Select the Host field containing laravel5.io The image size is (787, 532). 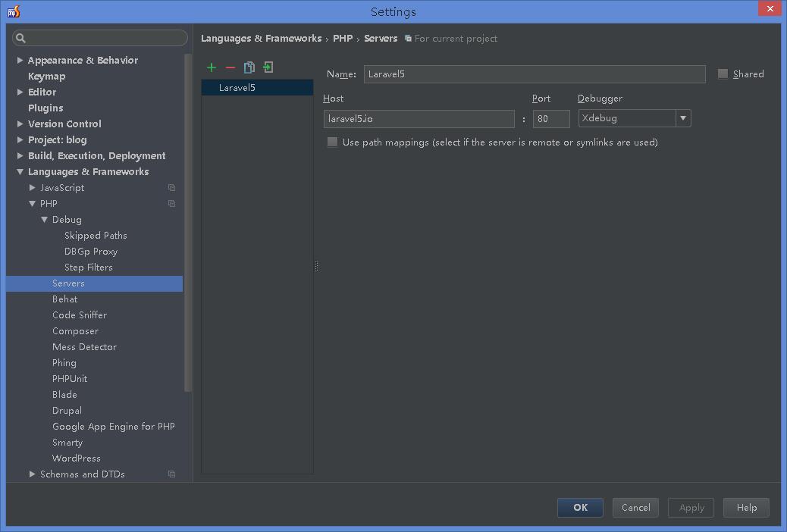point(419,118)
